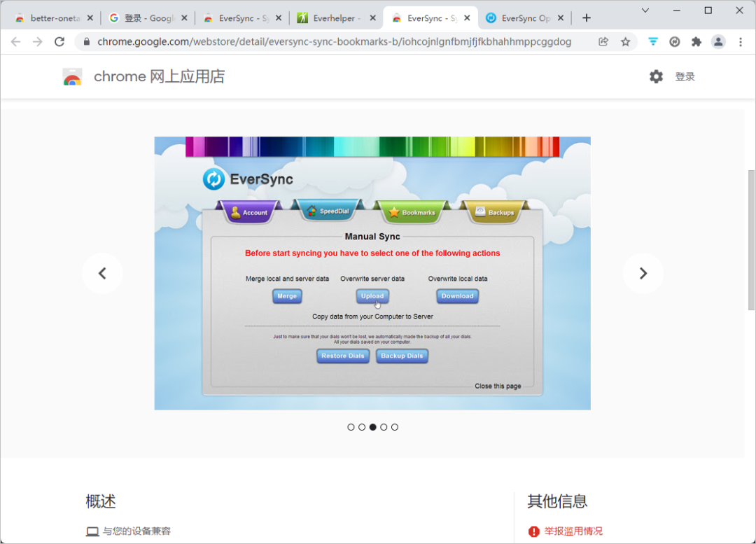Screen dimensions: 756x544
Task: Open tab search dropdown chevron
Action: tap(645, 10)
